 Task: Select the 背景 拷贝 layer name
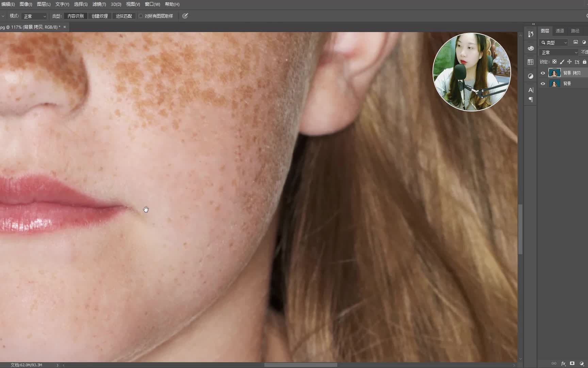(572, 73)
